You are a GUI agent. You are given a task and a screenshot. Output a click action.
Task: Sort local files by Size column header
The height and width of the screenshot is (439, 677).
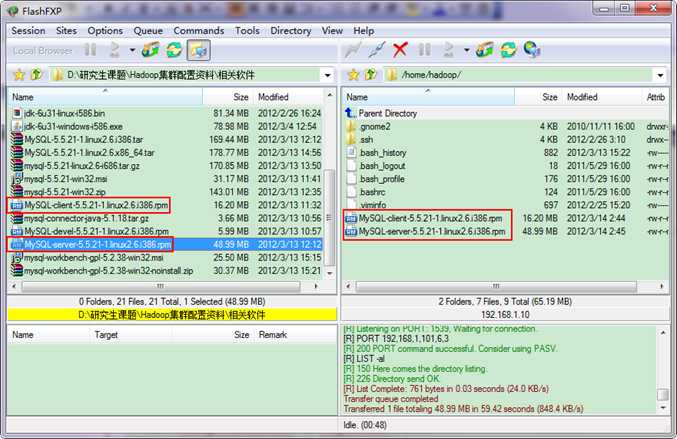[x=228, y=97]
